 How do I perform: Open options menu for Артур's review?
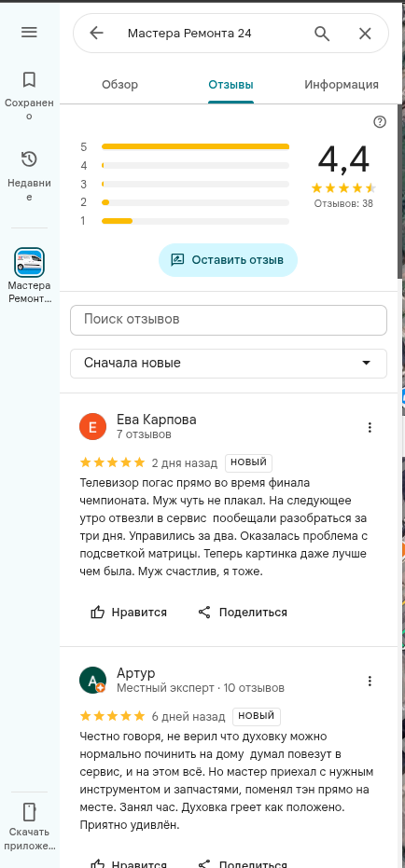click(x=370, y=681)
